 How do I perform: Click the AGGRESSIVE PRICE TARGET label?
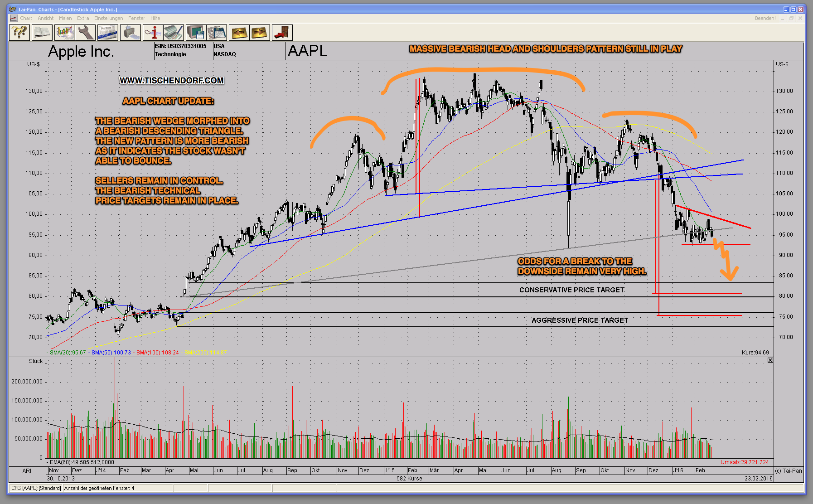click(x=580, y=320)
